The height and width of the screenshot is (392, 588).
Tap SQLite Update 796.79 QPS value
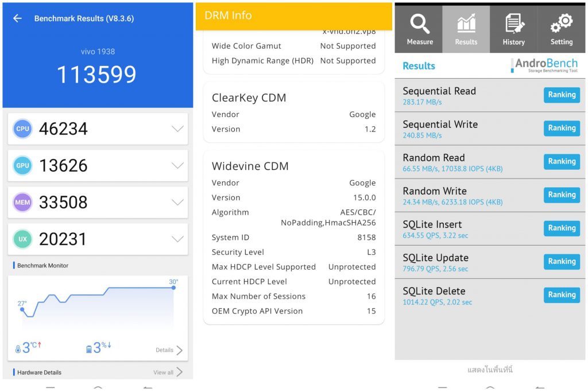click(x=435, y=269)
